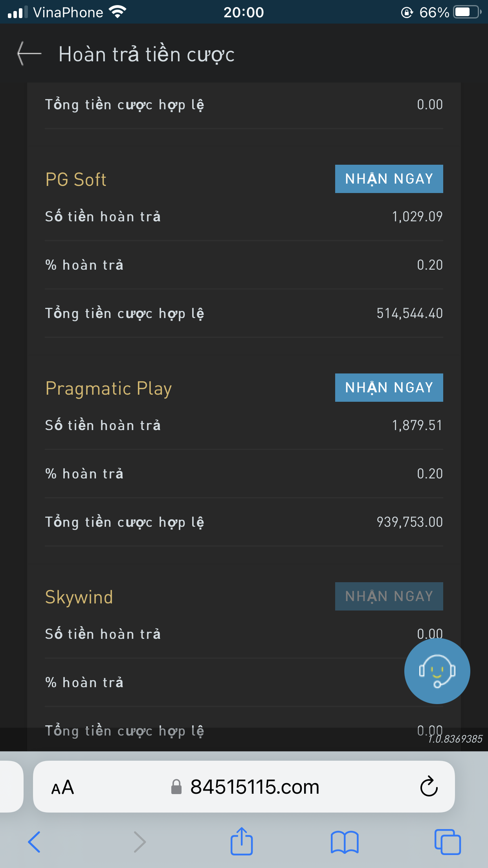
Task: Tap the battery indicator in status bar
Action: pyautogui.click(x=467, y=12)
